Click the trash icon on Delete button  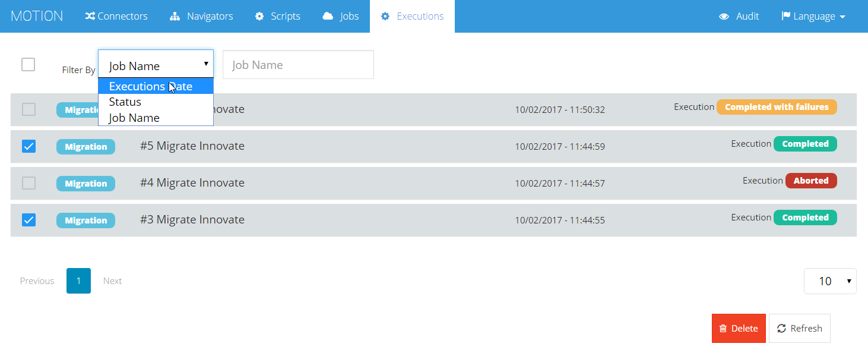coord(723,329)
